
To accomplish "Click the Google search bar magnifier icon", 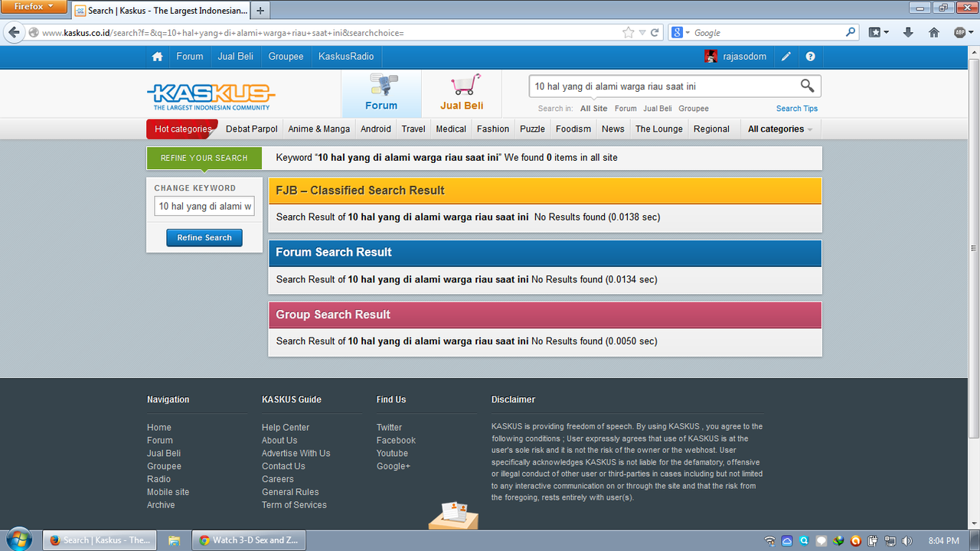I will click(x=851, y=33).
